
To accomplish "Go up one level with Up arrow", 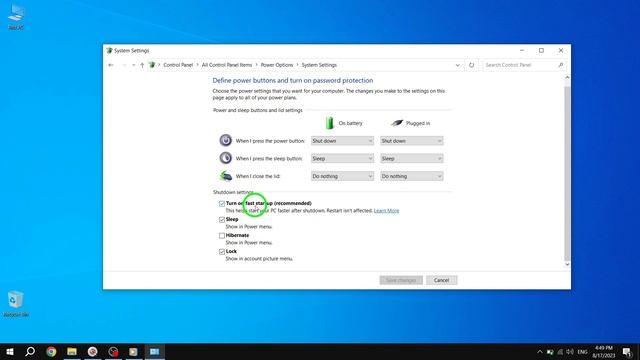I will [142, 65].
